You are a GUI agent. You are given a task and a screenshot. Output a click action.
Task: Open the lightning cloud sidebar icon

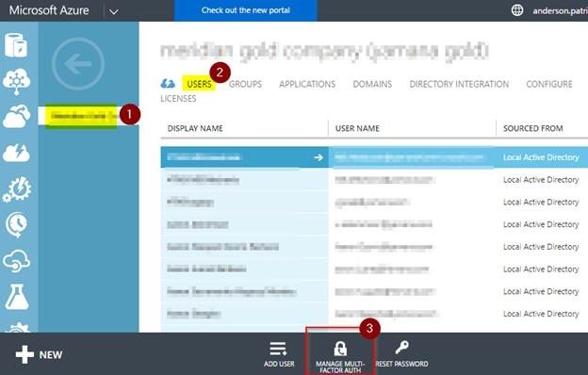tap(17, 153)
